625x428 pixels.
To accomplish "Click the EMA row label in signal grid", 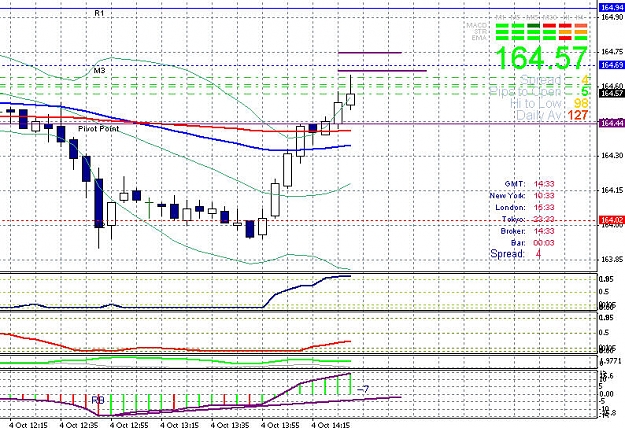I will 480,37.
